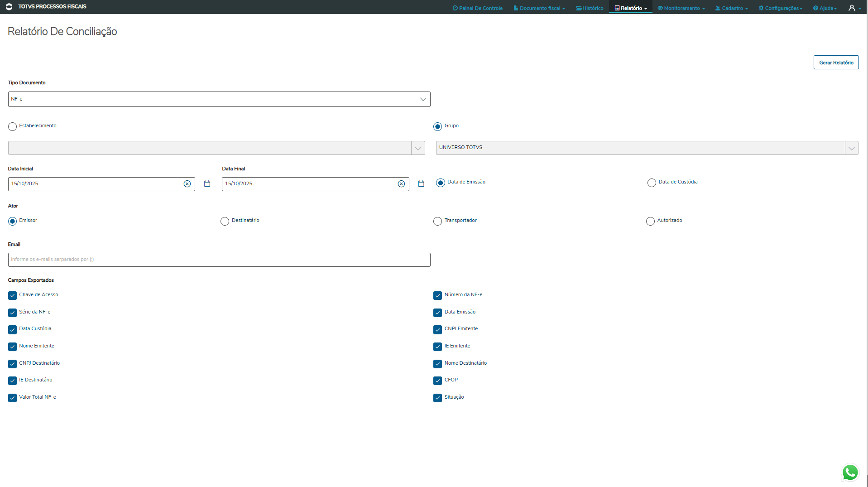Viewport: 868px width, 487px height.
Task: Uncheck the Chave de Acesso checkbox
Action: [x=12, y=295]
